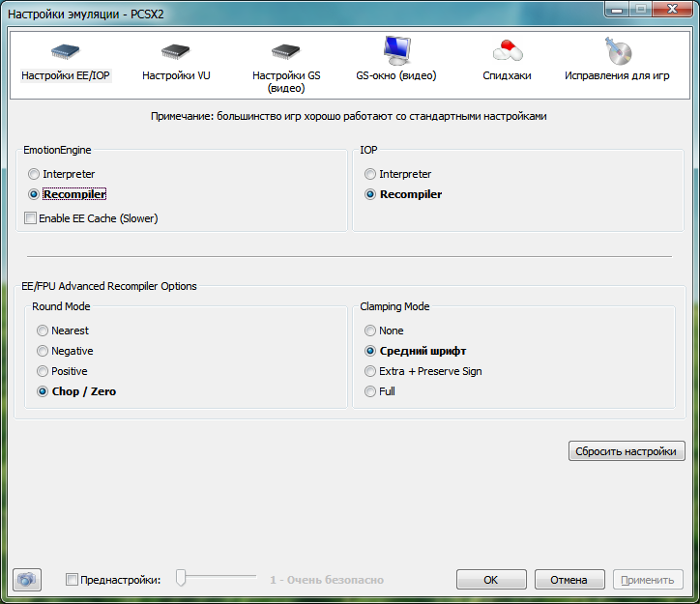700x604 pixels.
Task: Open the Исправления для игр disc icon
Action: (x=618, y=51)
